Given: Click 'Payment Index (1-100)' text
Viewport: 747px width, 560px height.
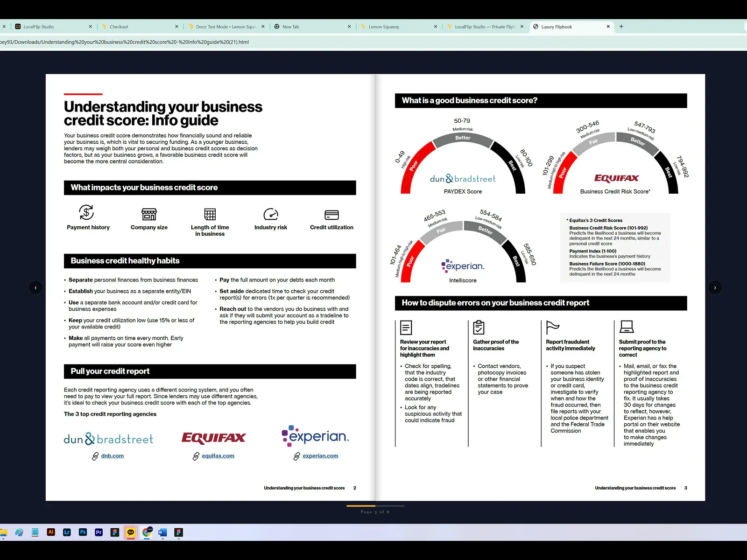Looking at the screenshot, I should [593, 251].
